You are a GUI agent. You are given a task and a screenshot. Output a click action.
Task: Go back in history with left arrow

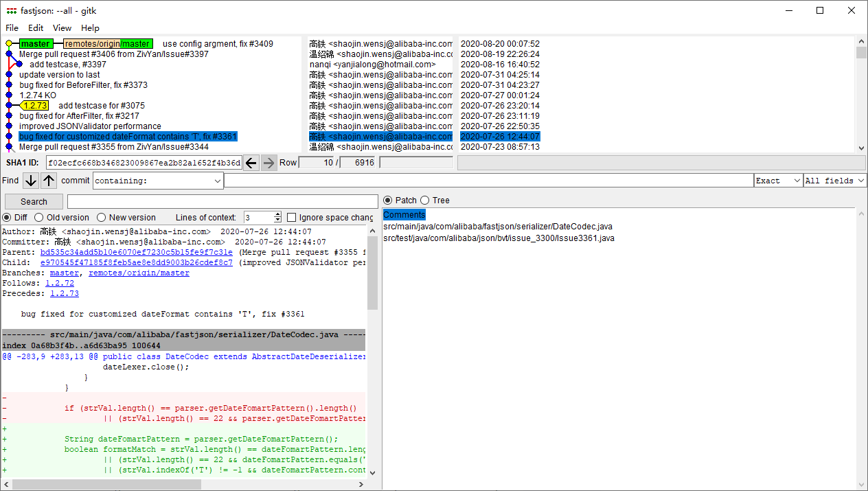pos(251,163)
